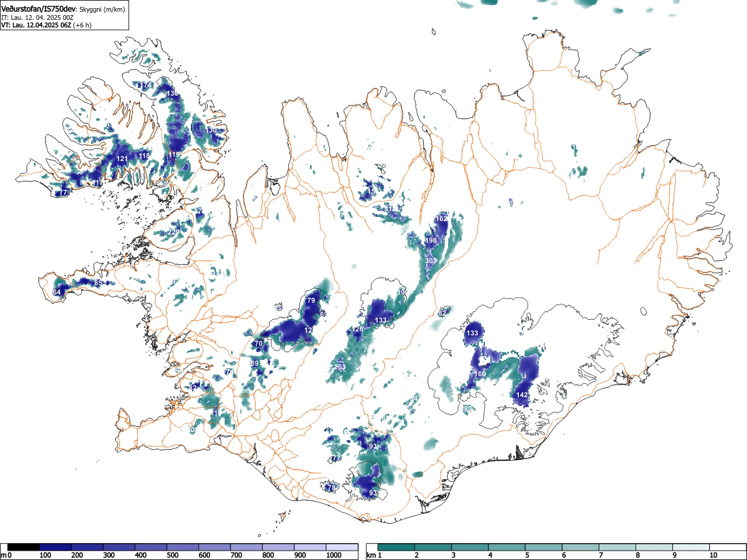Click the km scale tick label 5

coord(527,556)
